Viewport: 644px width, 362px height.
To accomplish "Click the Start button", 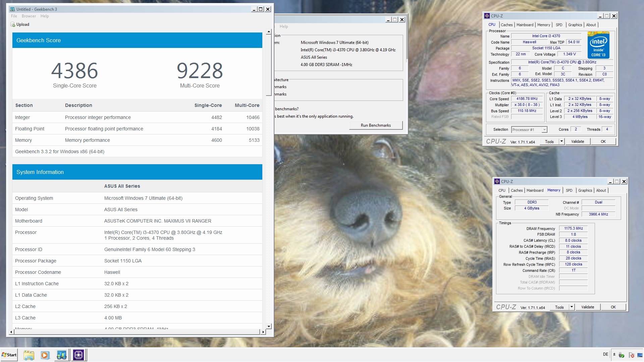I will click(x=9, y=355).
